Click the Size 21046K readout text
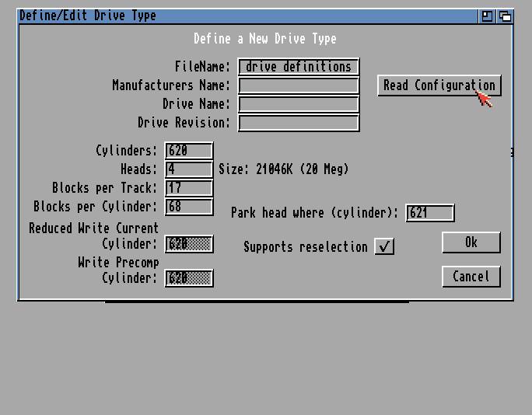532x415 pixels. pos(284,169)
